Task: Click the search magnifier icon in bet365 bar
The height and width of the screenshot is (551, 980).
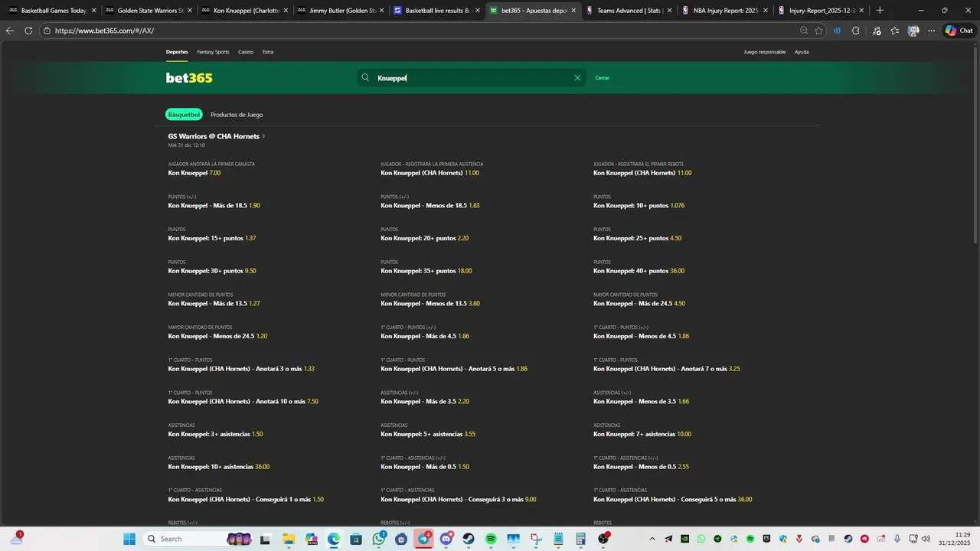Action: click(365, 78)
